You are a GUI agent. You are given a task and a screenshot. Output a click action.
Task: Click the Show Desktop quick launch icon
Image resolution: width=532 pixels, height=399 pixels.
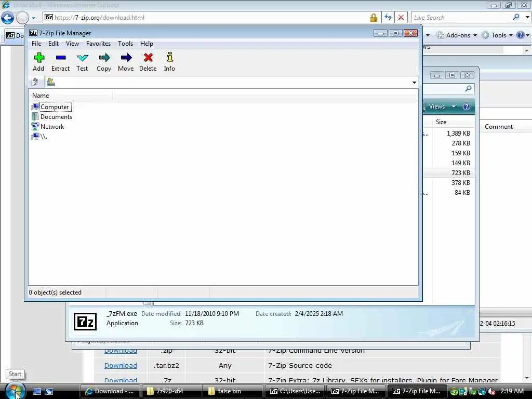37,391
